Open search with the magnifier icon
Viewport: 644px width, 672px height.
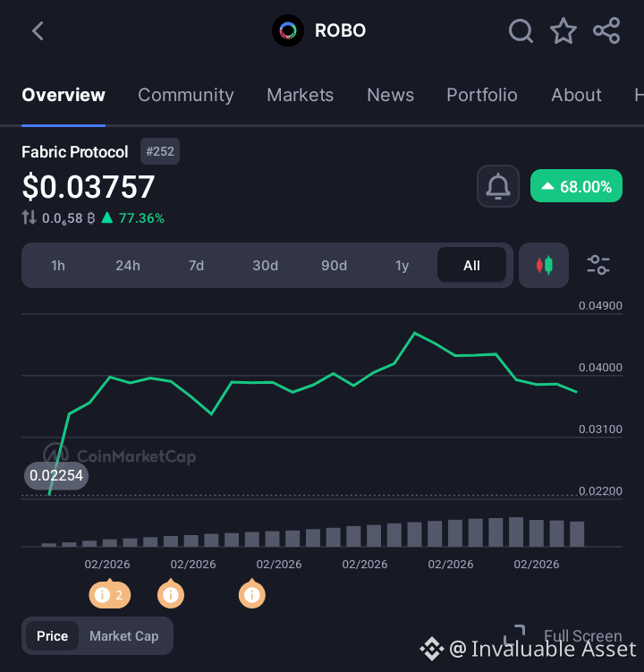521,30
